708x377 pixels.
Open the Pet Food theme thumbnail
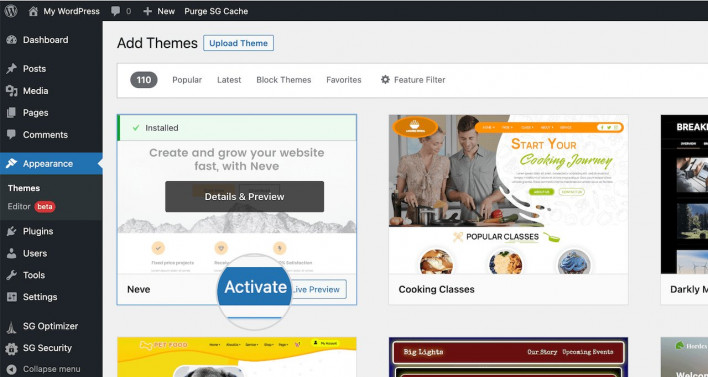pos(237,357)
